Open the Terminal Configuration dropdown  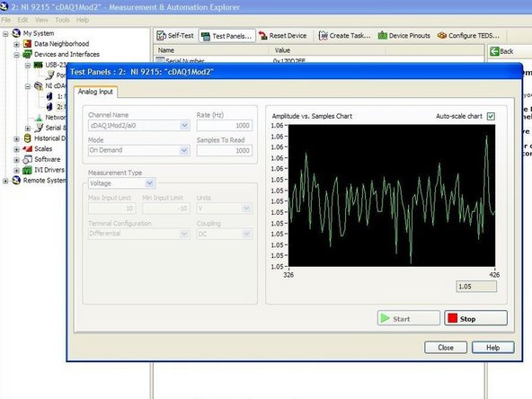coord(184,234)
